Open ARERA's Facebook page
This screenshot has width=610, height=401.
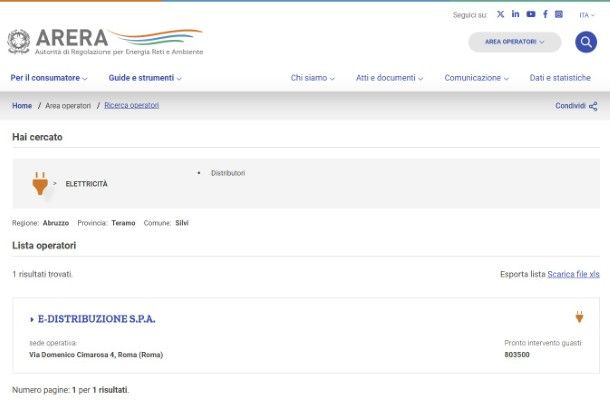click(x=545, y=14)
